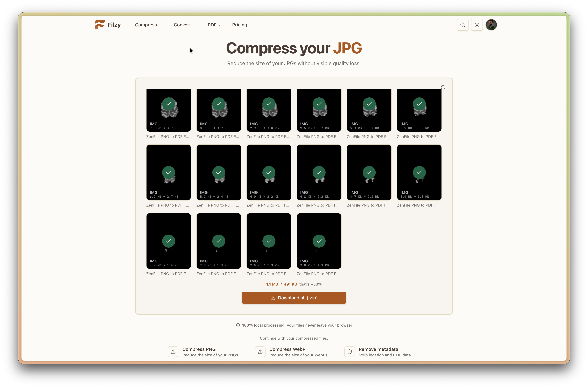This screenshot has height=388, width=588.
Task: Click Download all (.zip) button
Action: (294, 298)
